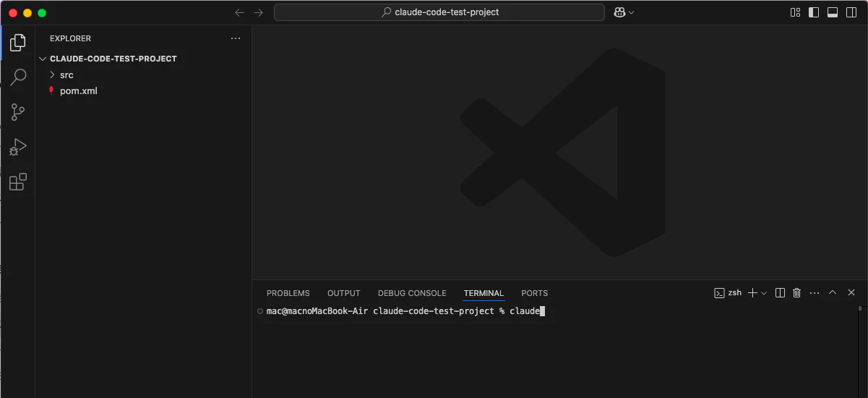Select the TERMINAL tab
This screenshot has height=398, width=868.
click(484, 293)
